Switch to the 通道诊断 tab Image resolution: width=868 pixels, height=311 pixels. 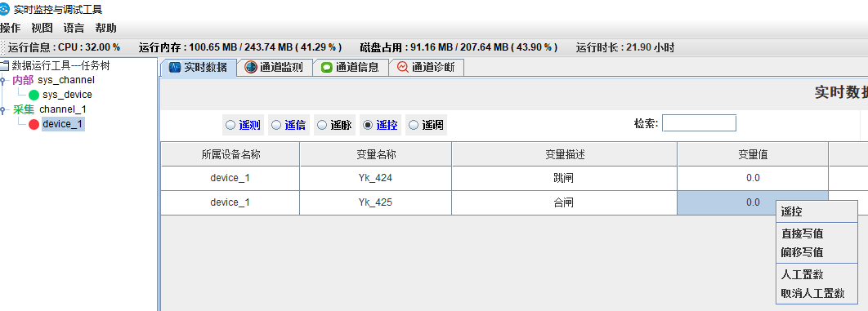click(x=427, y=68)
